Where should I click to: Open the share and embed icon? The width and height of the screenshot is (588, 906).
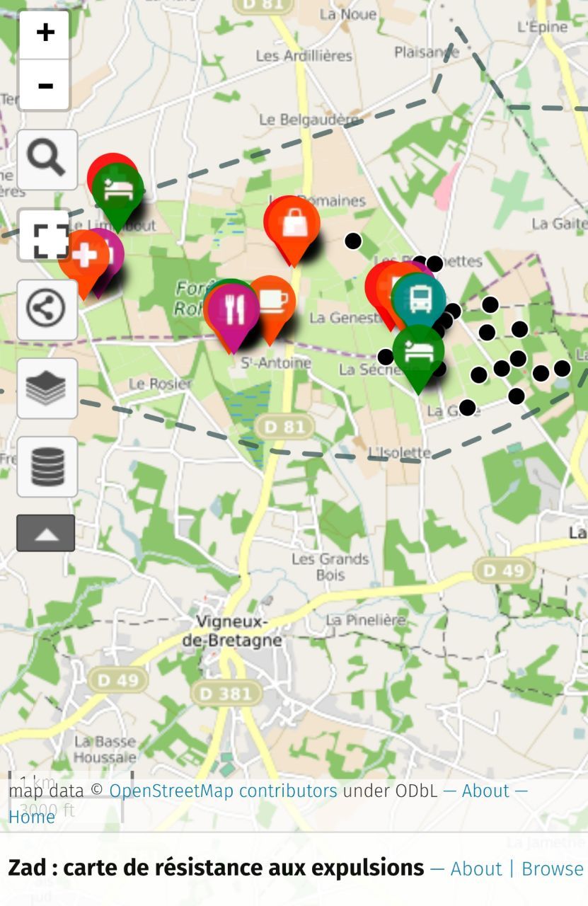[x=47, y=309]
